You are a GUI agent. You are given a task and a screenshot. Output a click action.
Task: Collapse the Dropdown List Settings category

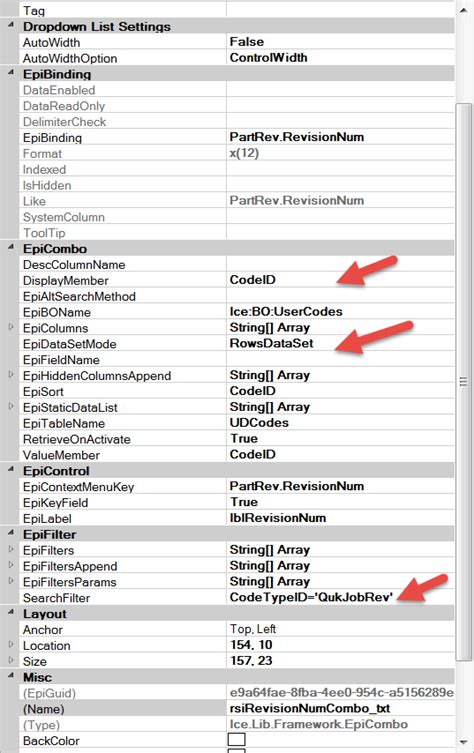[11, 26]
